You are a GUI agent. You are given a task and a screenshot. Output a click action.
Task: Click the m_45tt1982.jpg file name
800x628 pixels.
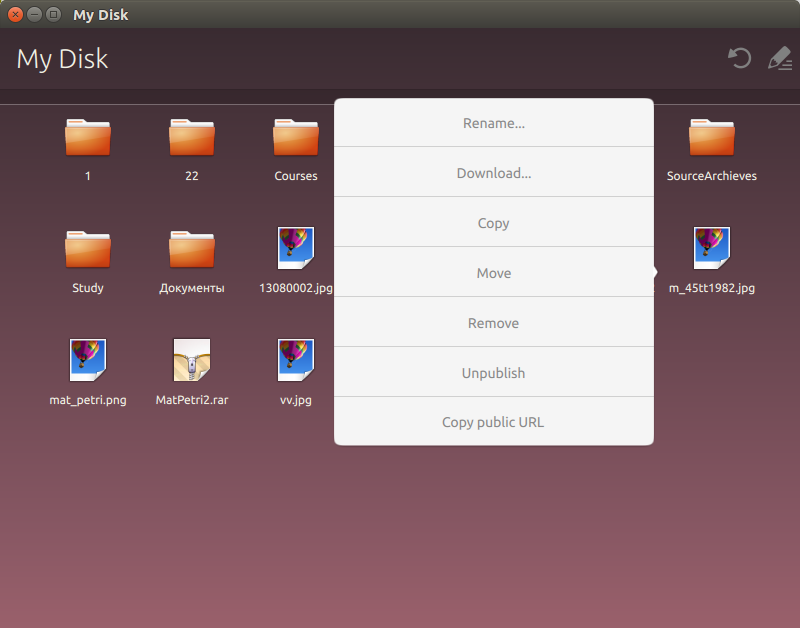point(712,288)
